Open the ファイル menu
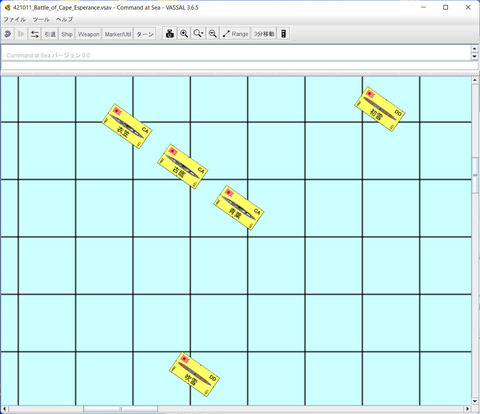 tap(14, 19)
